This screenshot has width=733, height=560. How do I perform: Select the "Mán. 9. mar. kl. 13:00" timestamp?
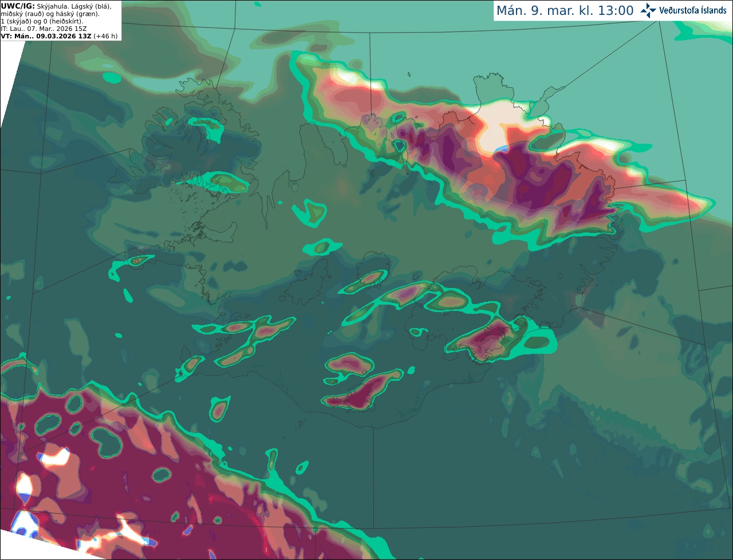(565, 11)
